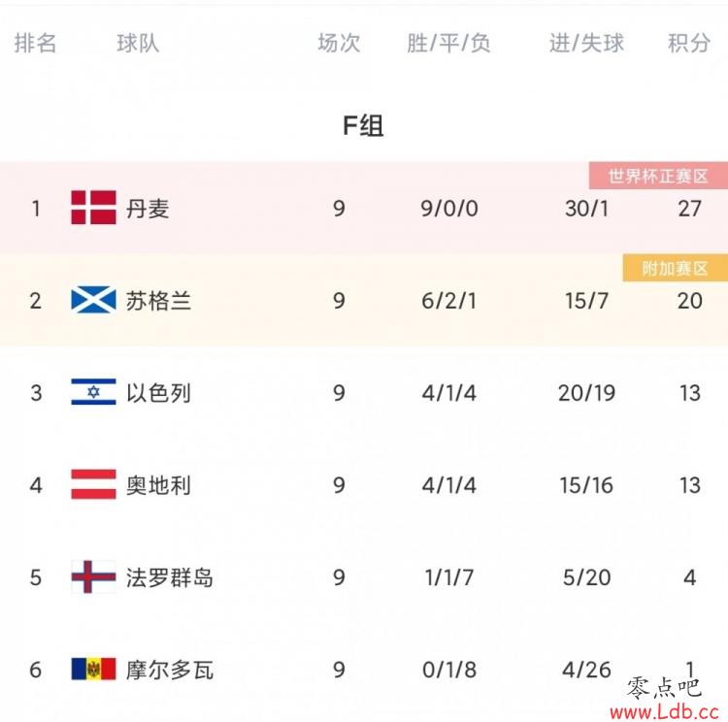
Task: Select the F组 group title
Action: [x=363, y=125]
